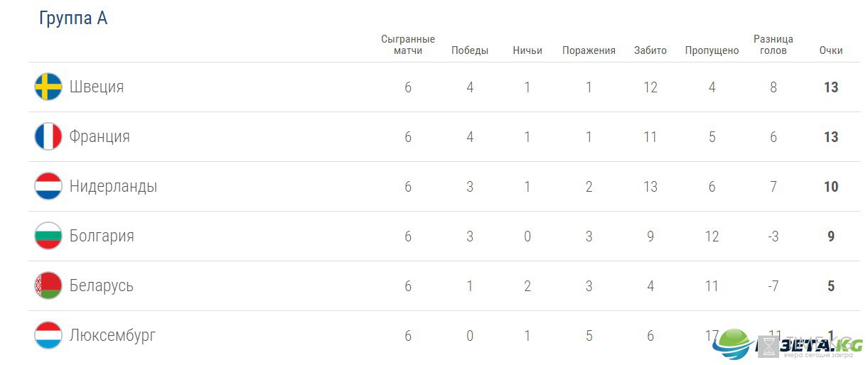This screenshot has height=365, width=868.
Task: Click the France flag icon
Action: point(48,136)
